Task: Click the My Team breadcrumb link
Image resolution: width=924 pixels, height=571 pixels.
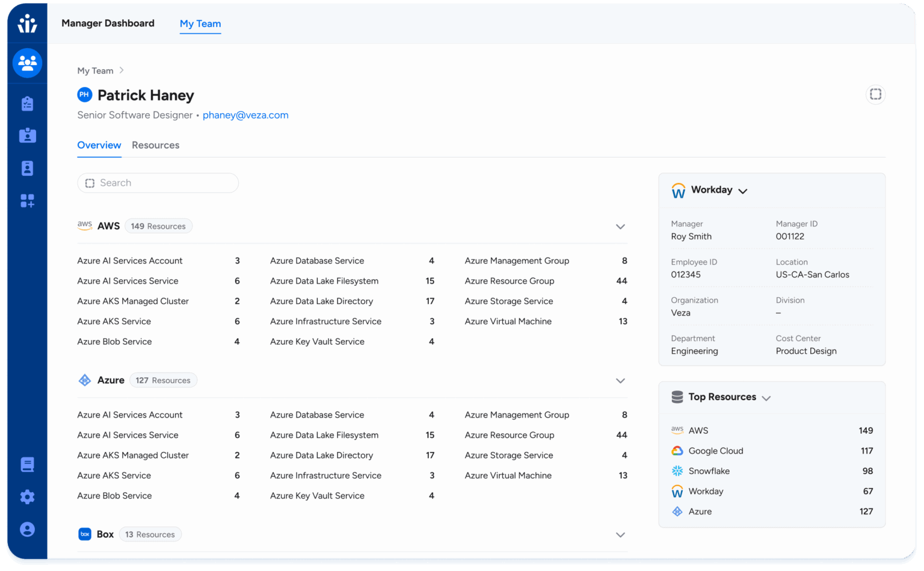Action: pyautogui.click(x=95, y=70)
